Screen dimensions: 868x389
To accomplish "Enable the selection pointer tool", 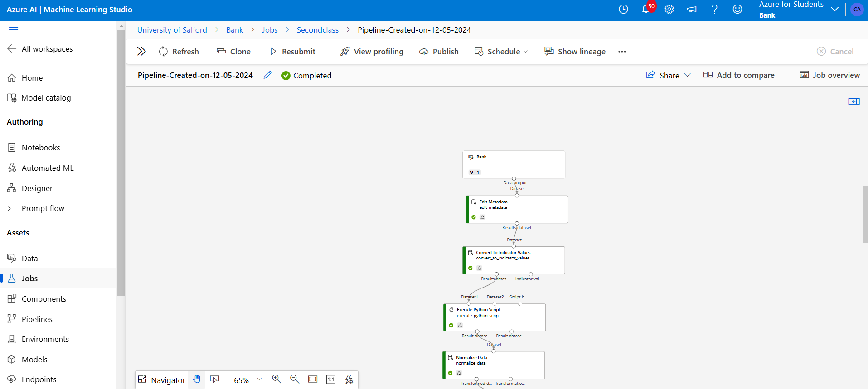I will [215, 379].
